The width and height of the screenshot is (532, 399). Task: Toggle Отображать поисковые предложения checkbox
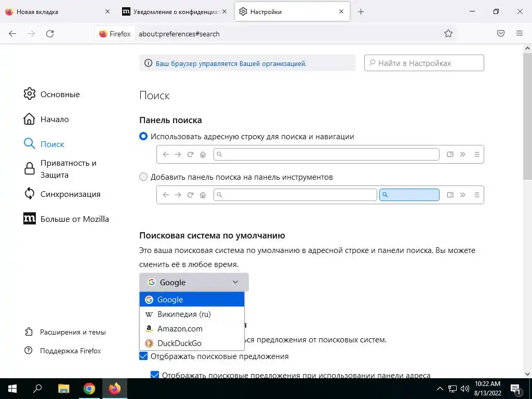(143, 356)
